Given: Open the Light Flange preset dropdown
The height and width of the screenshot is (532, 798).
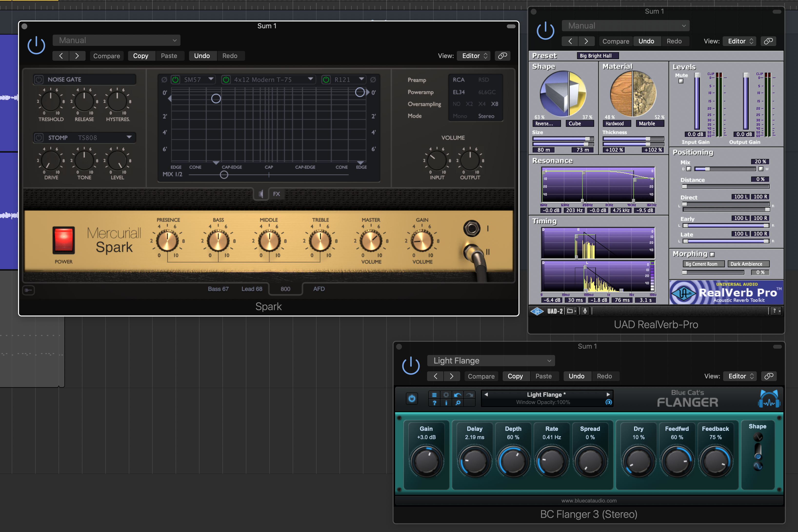Looking at the screenshot, I should [x=491, y=360].
